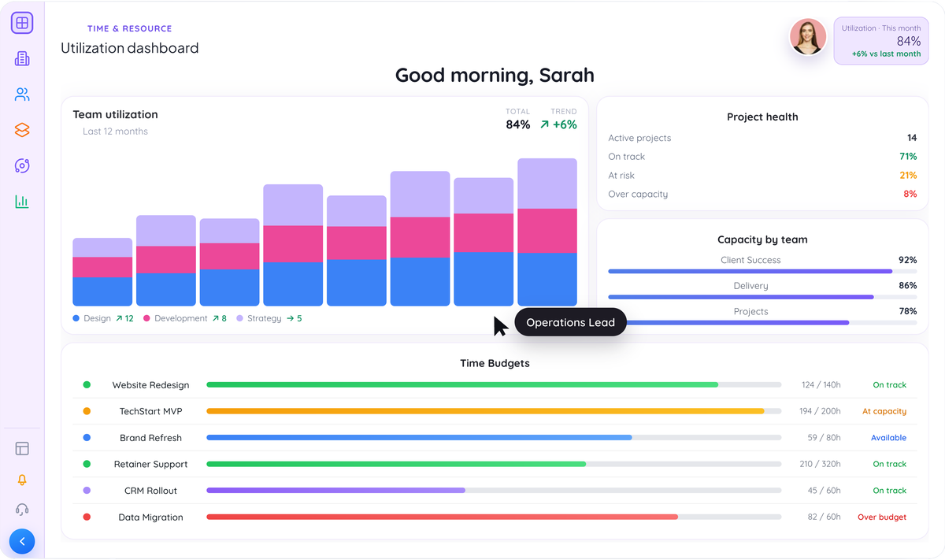The height and width of the screenshot is (560, 945).
Task: Select the orange layers icon
Action: 22,130
